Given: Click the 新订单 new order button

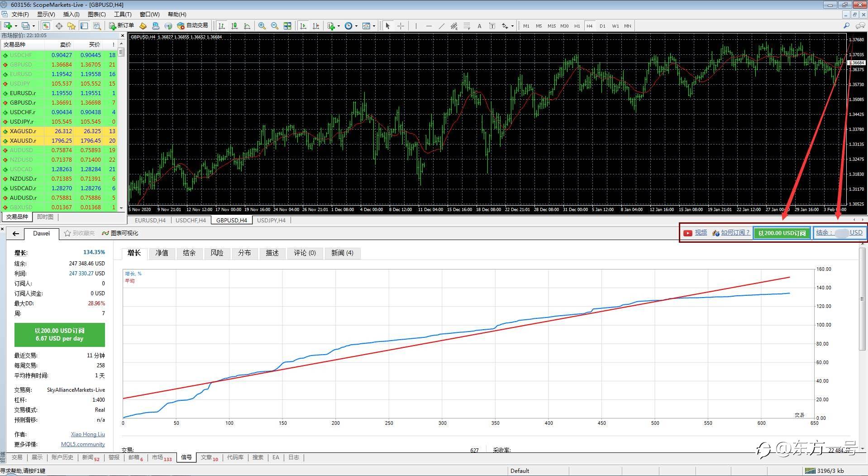Looking at the screenshot, I should tap(121, 26).
